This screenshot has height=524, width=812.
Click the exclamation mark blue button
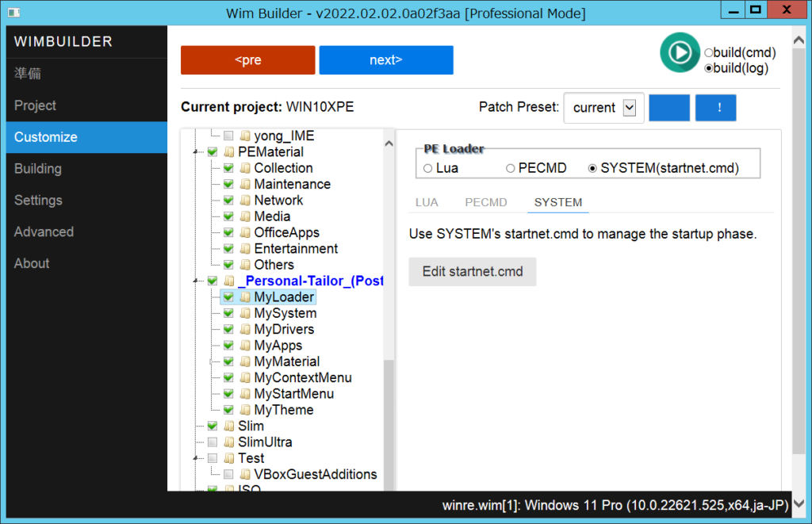click(715, 108)
